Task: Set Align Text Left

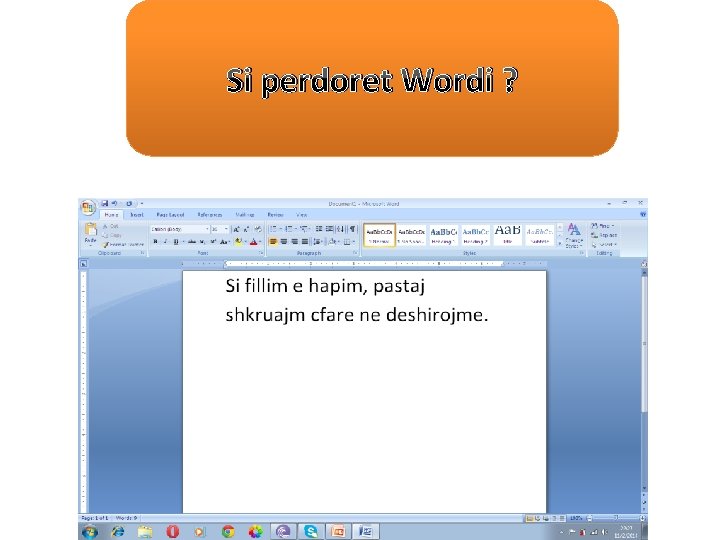Action: pyautogui.click(x=273, y=242)
